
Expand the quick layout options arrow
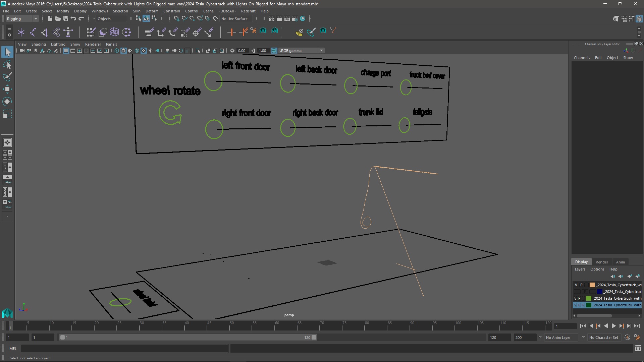(7, 217)
